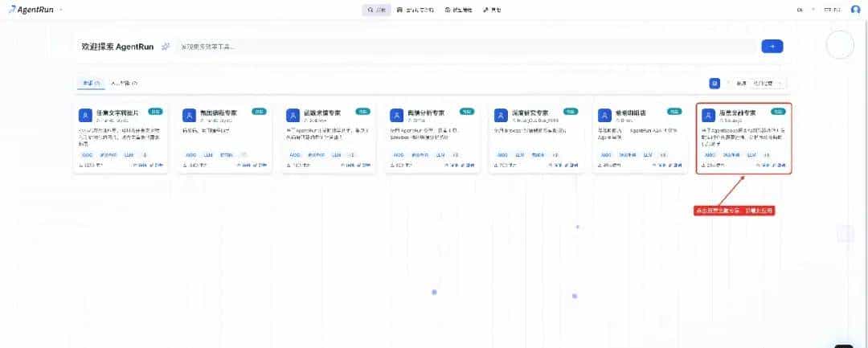The height and width of the screenshot is (348, 868).
Task: Click the teal badge on 舆情分析专家 card
Action: pyautogui.click(x=467, y=111)
